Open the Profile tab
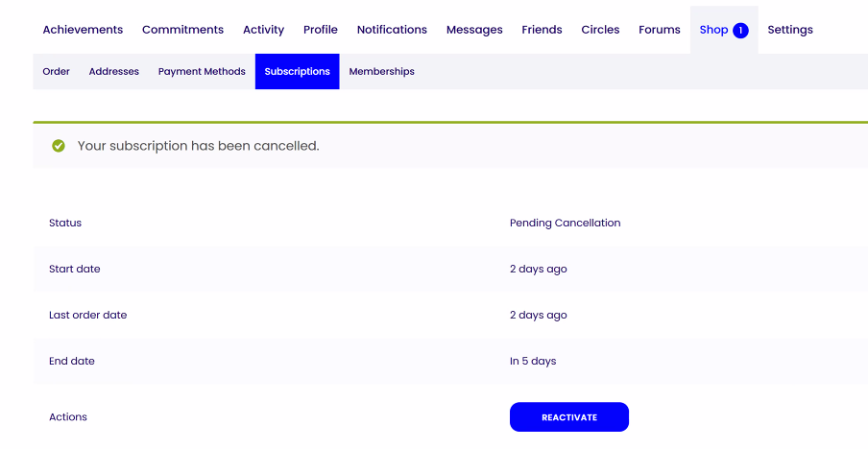The width and height of the screenshot is (868, 449). [321, 30]
